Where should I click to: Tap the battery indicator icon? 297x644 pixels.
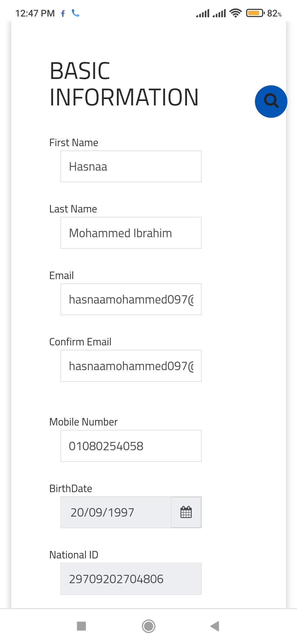255,13
